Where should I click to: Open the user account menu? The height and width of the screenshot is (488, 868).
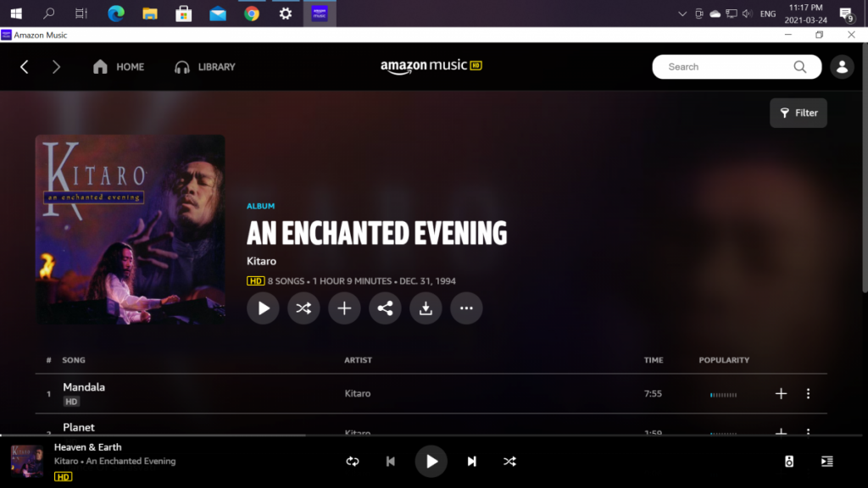click(x=842, y=67)
